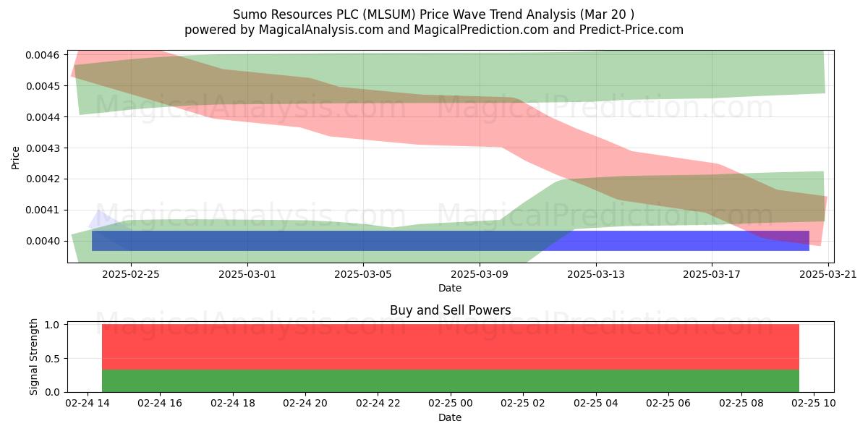
Task: Click the 0.0040 price tick label
Action: (43, 241)
